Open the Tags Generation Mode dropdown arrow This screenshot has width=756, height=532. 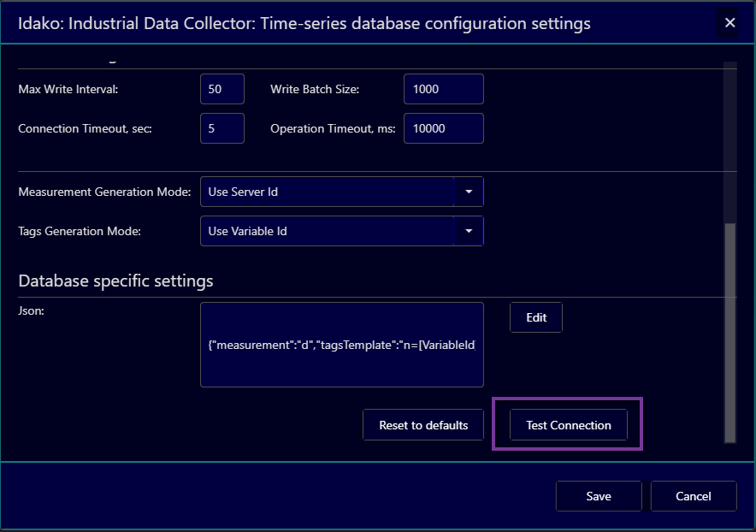(469, 231)
